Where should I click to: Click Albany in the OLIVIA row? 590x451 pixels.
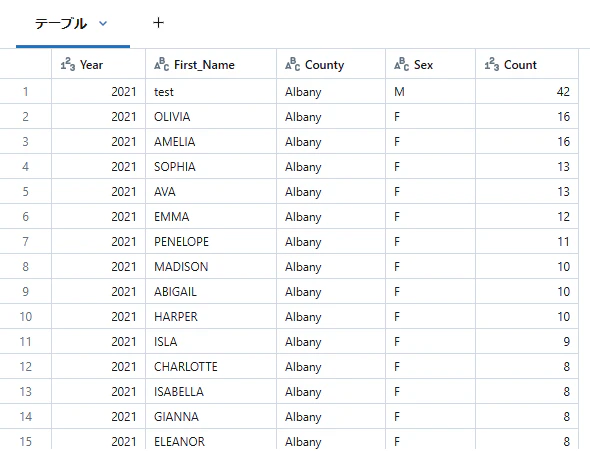[303, 117]
